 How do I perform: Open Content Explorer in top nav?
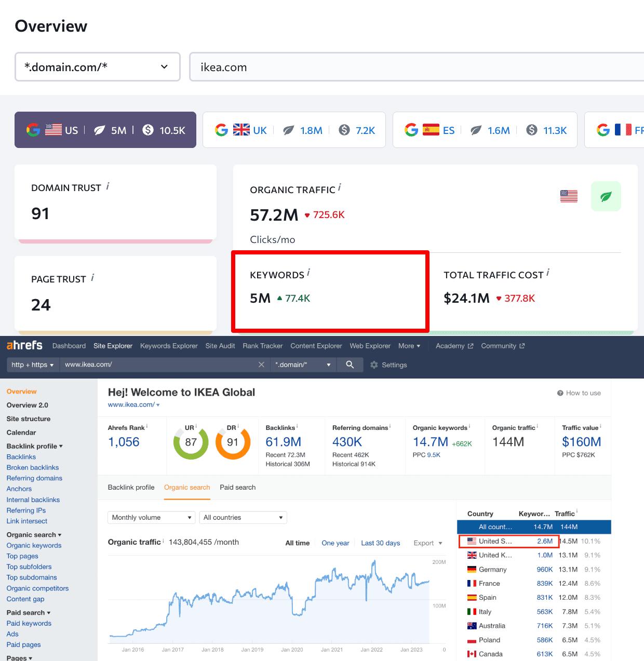316,346
